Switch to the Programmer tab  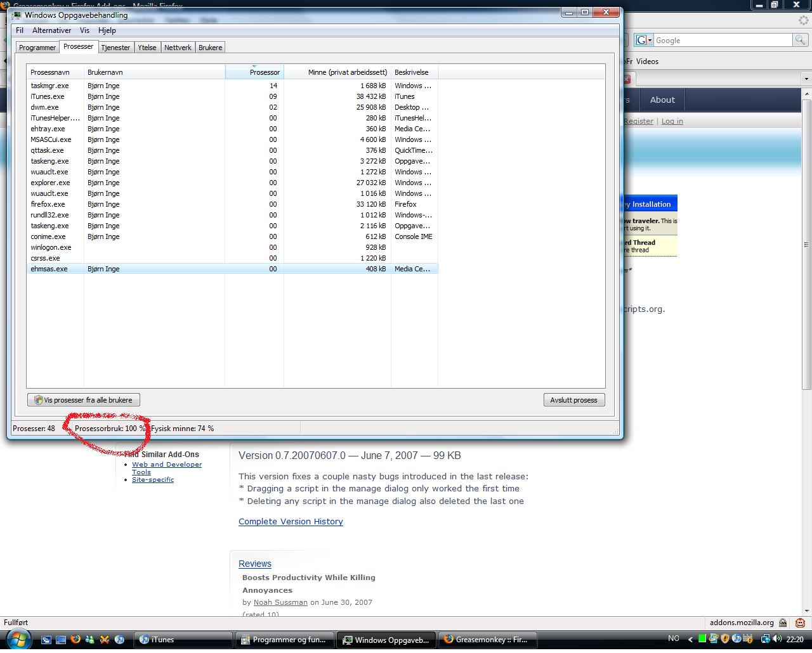pos(37,48)
